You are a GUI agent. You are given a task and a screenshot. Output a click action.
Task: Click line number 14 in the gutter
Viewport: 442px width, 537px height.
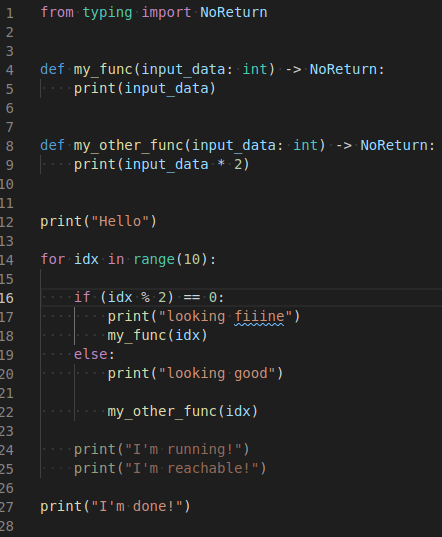[7, 260]
